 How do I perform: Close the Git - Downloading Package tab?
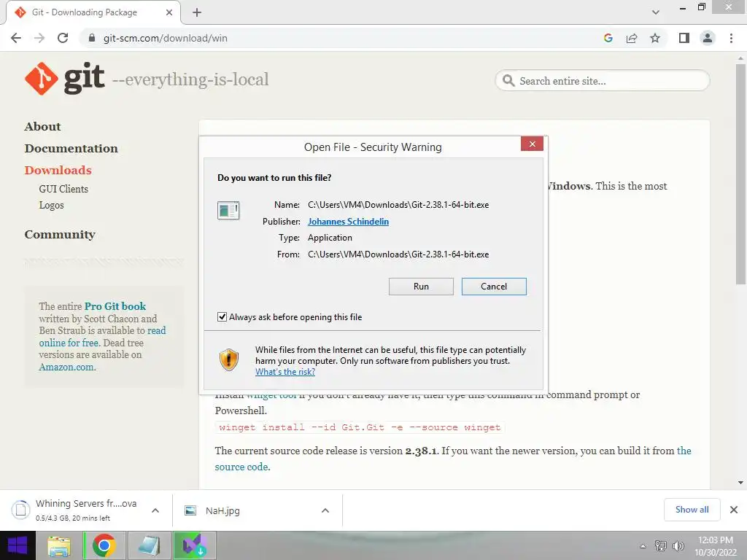tap(169, 12)
